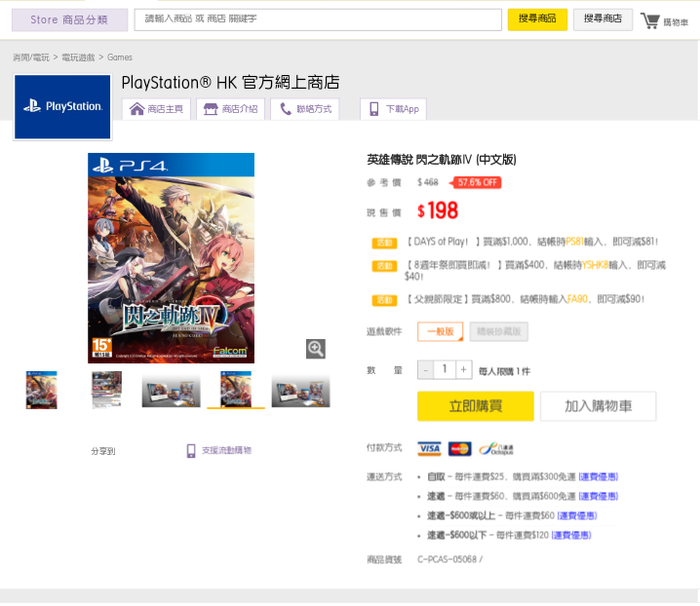This screenshot has width=700, height=606.
Task: Click the phone icon for 聯絡方式
Action: (x=286, y=109)
